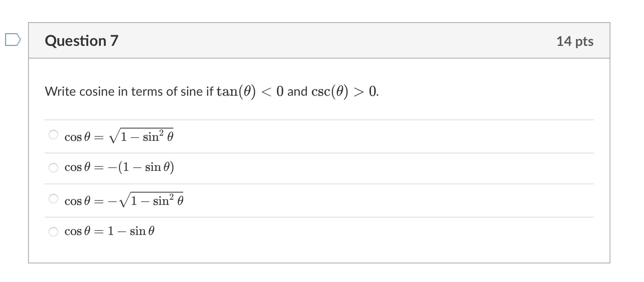Select the fourth answer choice text
The height and width of the screenshot is (282, 644).
[110, 231]
